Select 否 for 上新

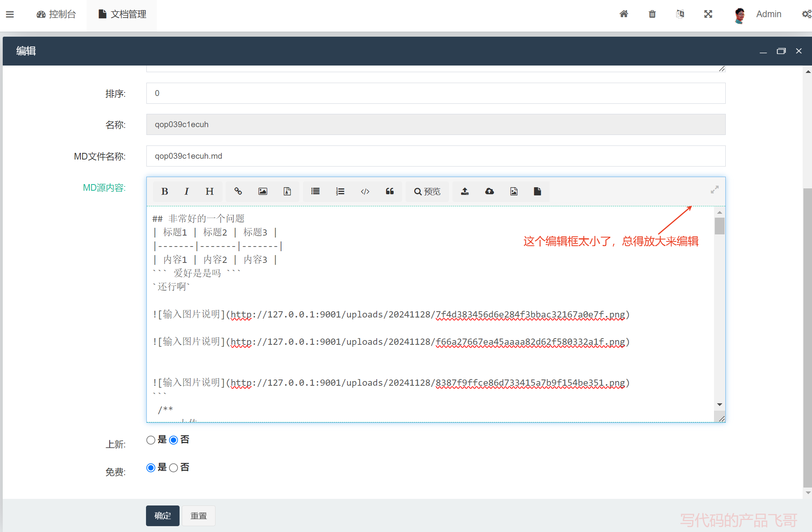click(x=173, y=440)
